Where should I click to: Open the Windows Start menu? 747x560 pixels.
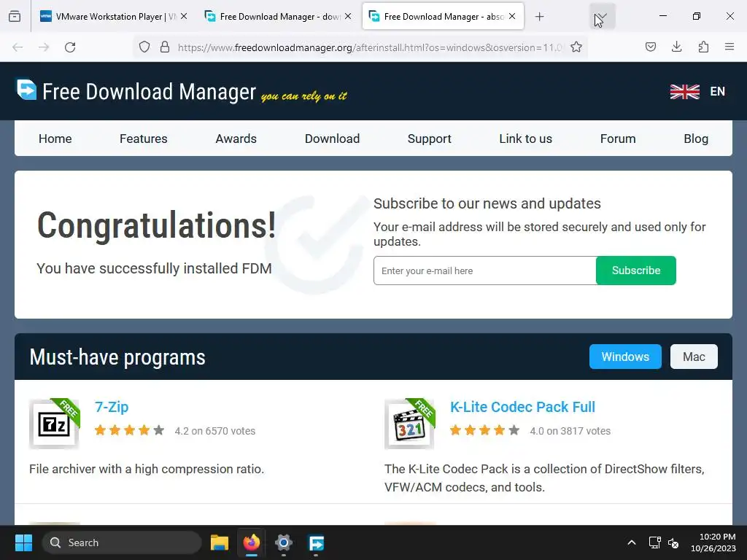[23, 542]
